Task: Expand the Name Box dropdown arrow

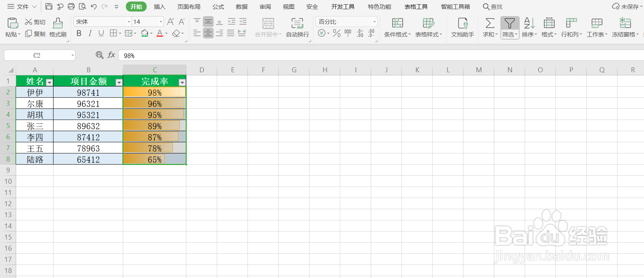Action: [72, 55]
